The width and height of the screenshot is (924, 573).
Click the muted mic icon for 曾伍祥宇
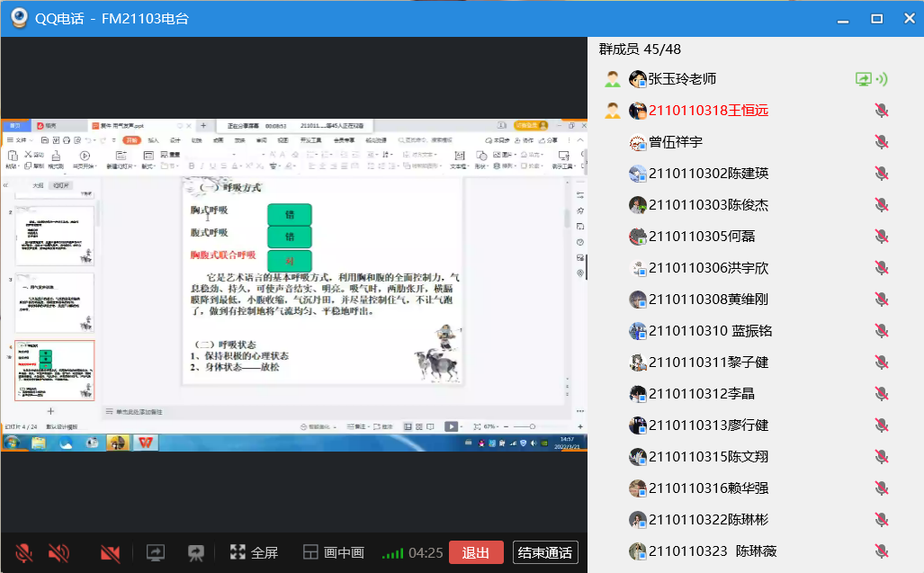tap(882, 142)
